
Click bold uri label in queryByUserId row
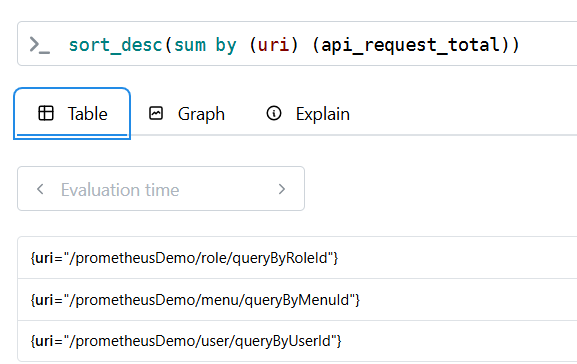[x=44, y=341]
